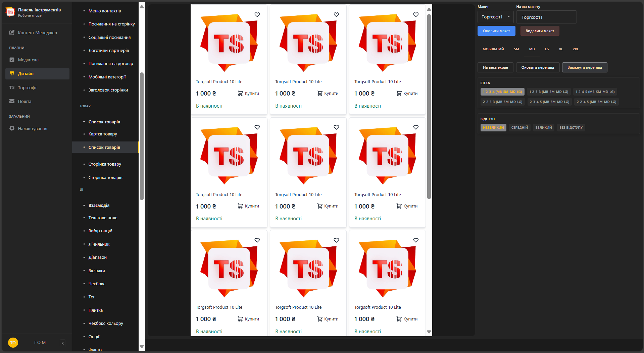Open Текстове поле in the tree
Viewport: 644px width, 353px height.
[x=103, y=218]
